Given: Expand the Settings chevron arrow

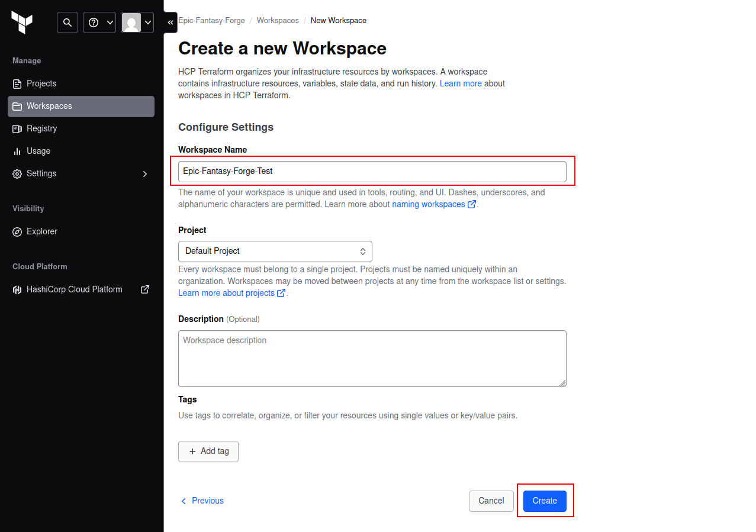Looking at the screenshot, I should coord(145,174).
